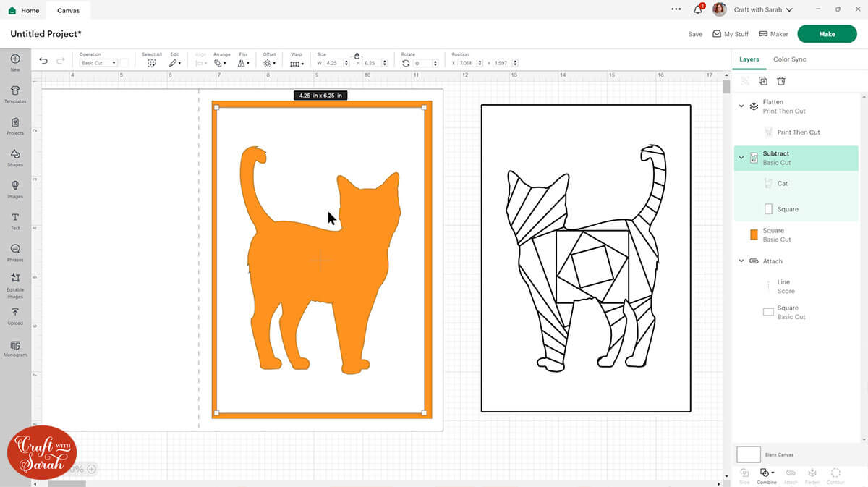The height and width of the screenshot is (487, 868).
Task: Open the Upload panel
Action: coord(15,316)
